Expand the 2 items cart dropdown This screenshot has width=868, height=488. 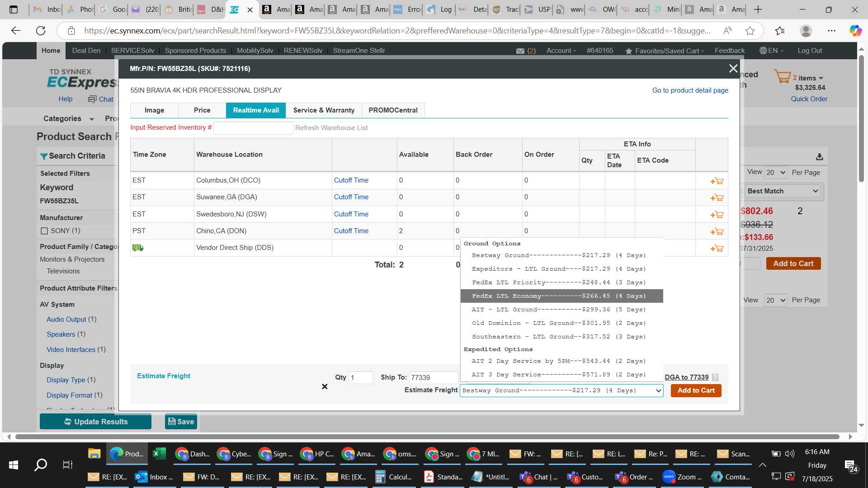coord(808,78)
